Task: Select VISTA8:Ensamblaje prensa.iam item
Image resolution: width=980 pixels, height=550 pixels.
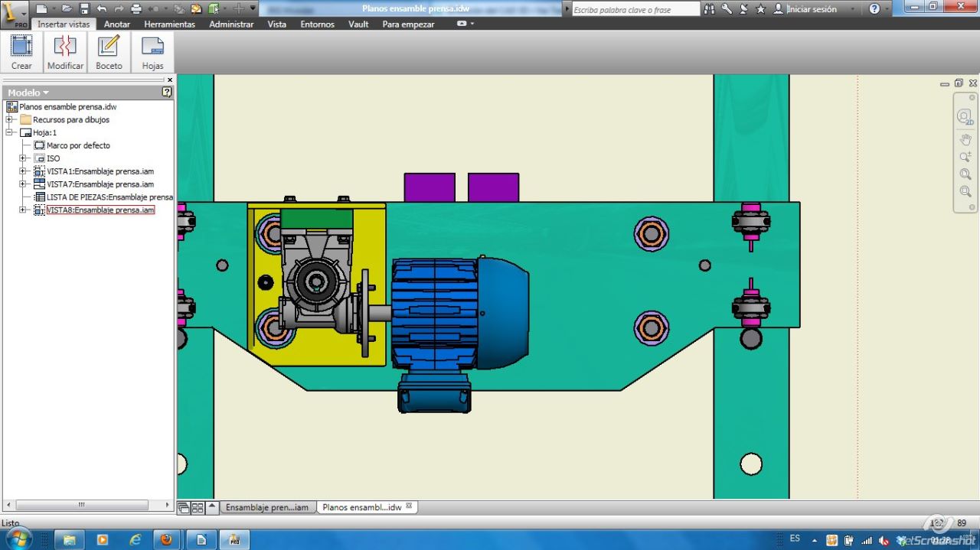Action: [x=100, y=210]
